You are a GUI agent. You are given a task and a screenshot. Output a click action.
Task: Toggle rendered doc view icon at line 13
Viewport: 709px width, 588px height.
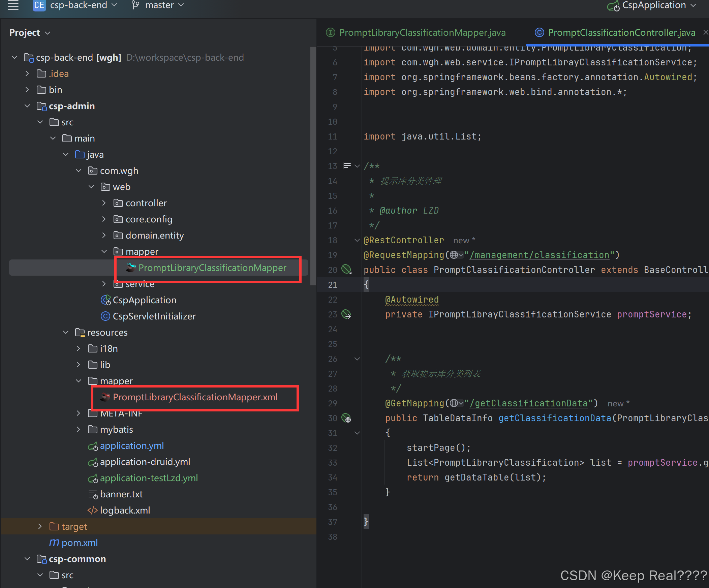tap(346, 166)
